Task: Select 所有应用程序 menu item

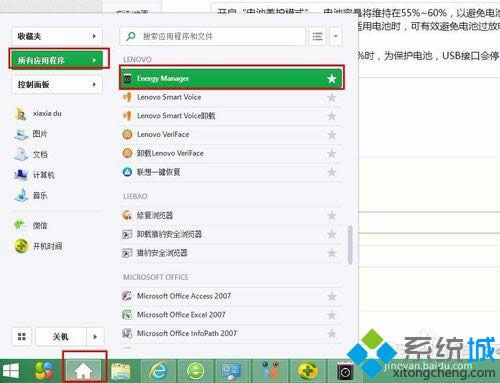Action: pyautogui.click(x=57, y=60)
